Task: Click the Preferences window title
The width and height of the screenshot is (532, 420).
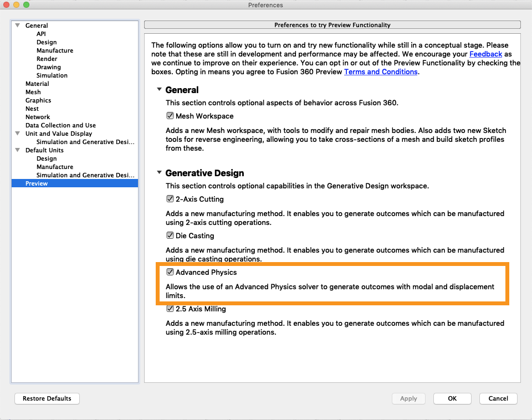Action: click(x=265, y=5)
